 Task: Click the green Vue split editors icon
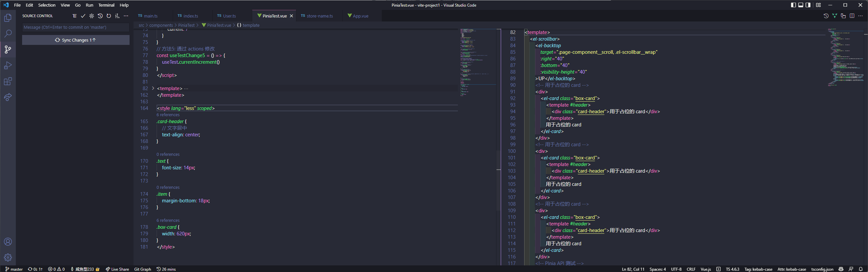pyautogui.click(x=834, y=16)
